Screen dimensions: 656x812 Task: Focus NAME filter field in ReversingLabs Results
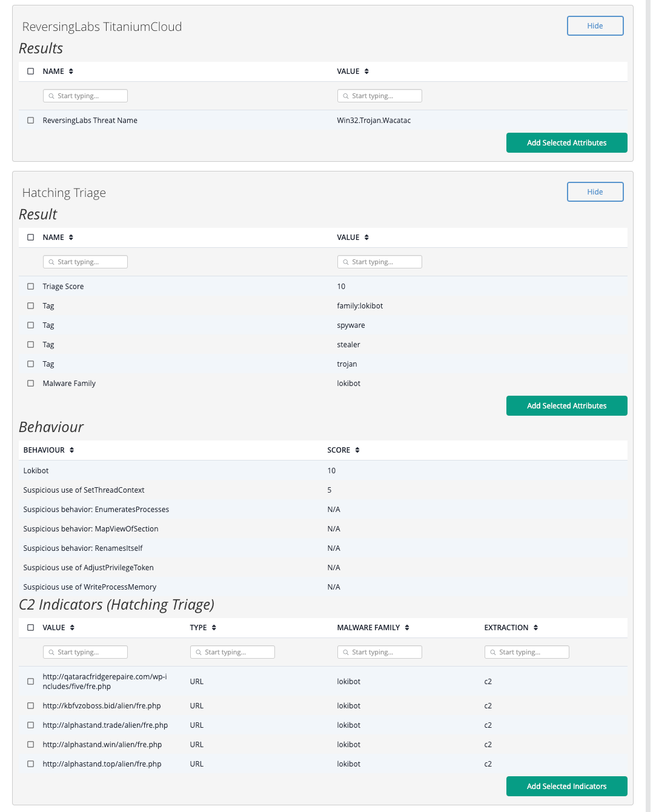click(85, 96)
